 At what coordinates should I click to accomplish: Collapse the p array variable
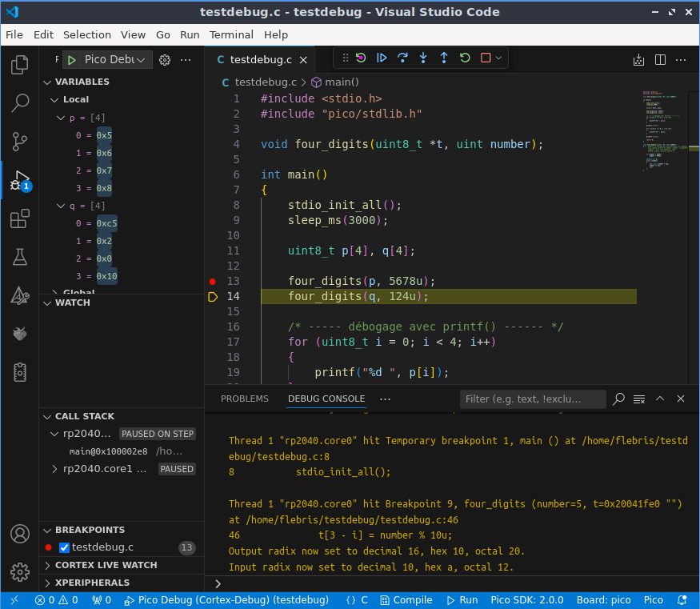[61, 118]
